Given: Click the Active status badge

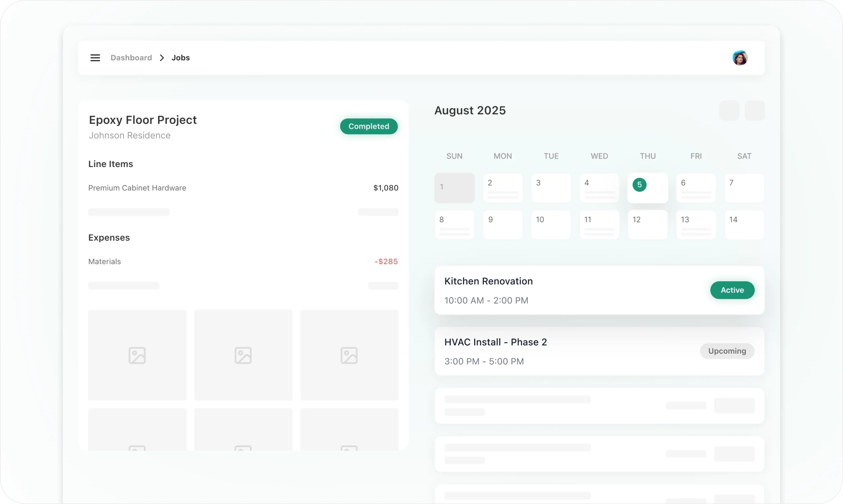Looking at the screenshot, I should pyautogui.click(x=732, y=290).
